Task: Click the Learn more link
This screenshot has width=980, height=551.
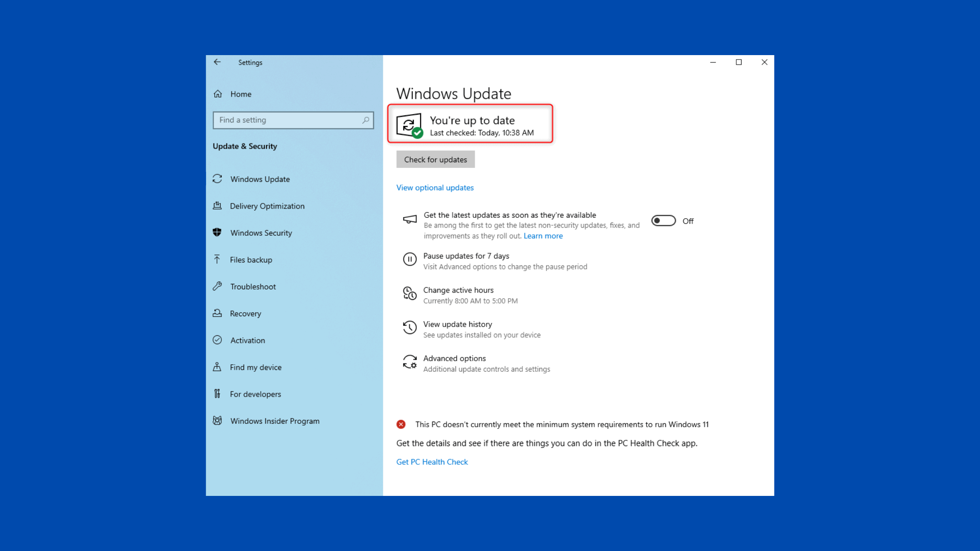Action: (543, 236)
